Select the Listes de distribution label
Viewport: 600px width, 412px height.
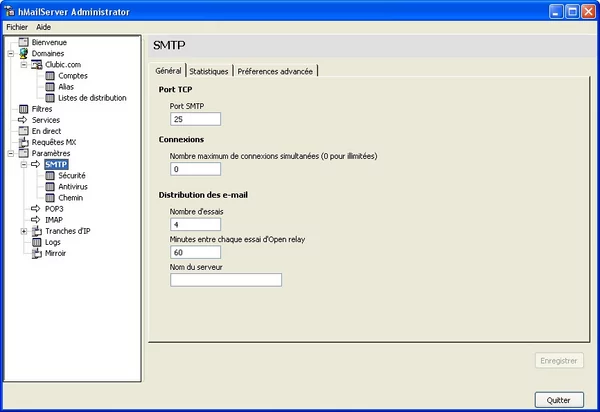92,98
